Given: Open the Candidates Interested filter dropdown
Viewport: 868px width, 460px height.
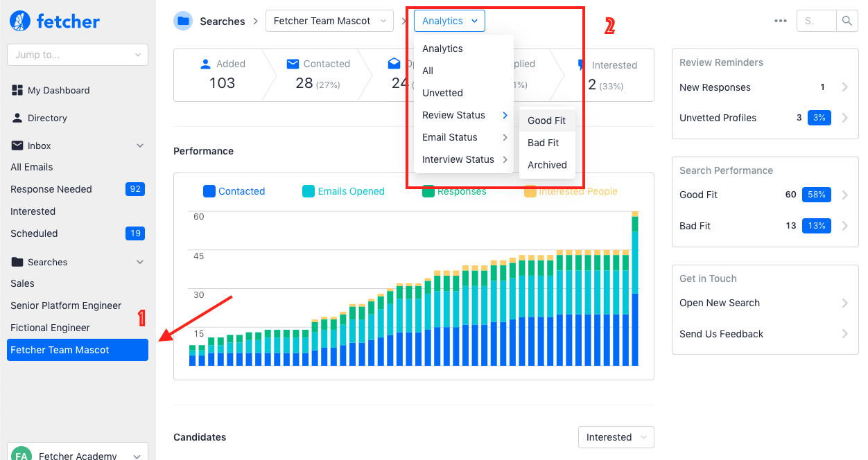Looking at the screenshot, I should 616,437.
